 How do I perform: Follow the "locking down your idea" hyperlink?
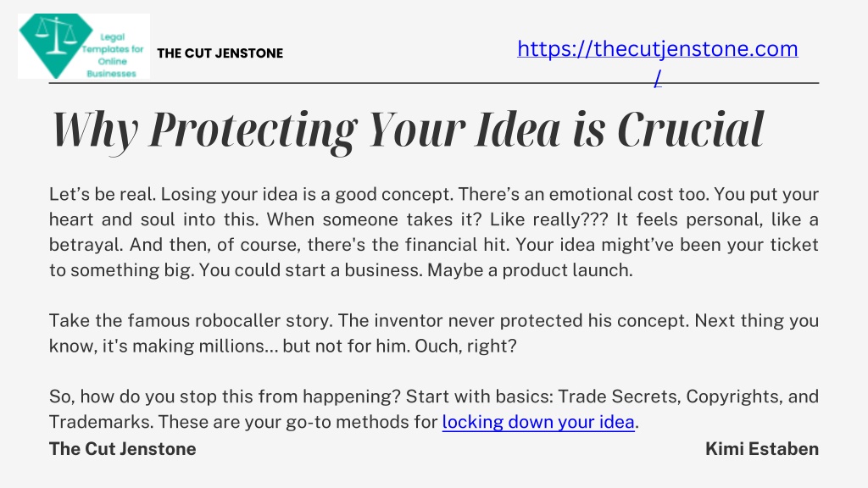tap(538, 422)
